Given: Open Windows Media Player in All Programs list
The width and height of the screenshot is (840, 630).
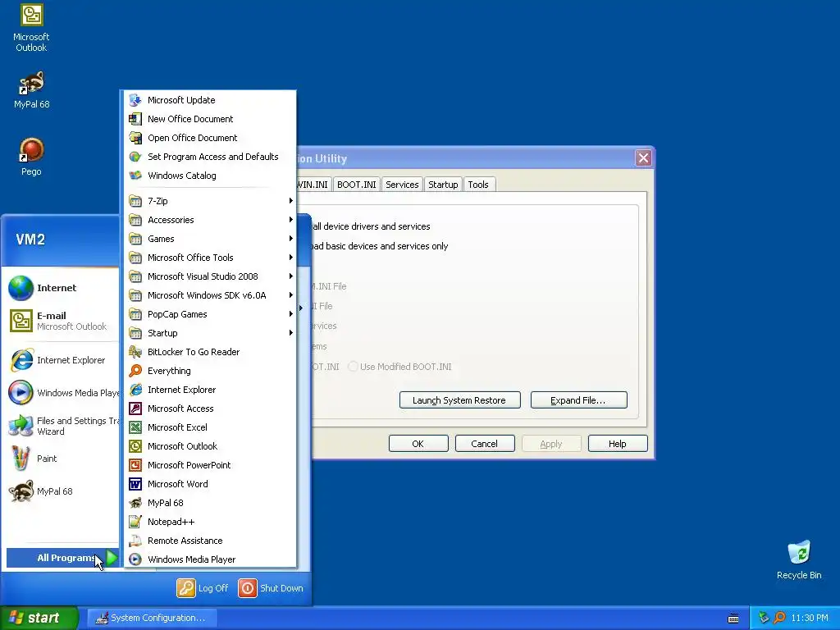Looking at the screenshot, I should point(210,559).
